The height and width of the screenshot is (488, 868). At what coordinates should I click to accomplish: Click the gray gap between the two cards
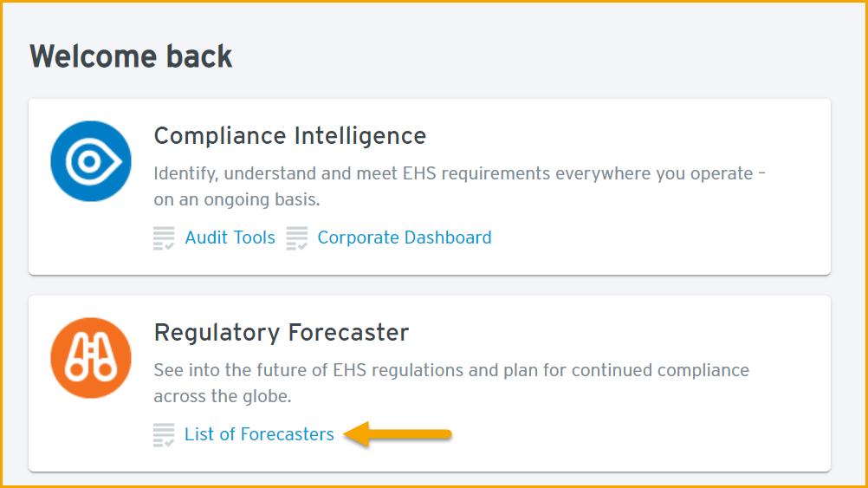pyautogui.click(x=430, y=285)
